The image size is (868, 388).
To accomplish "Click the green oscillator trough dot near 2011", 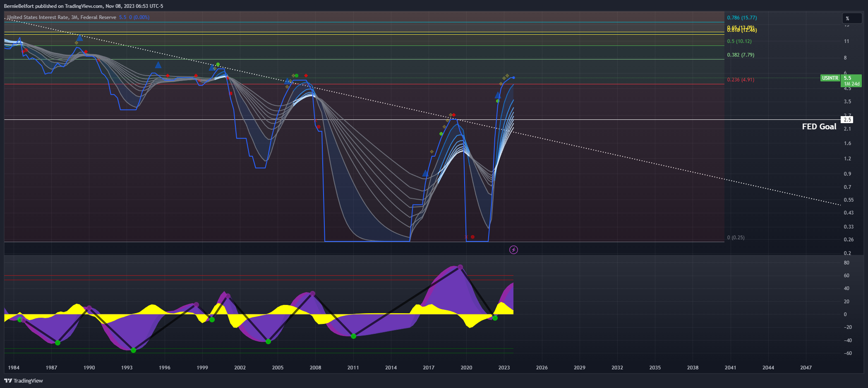I will pyautogui.click(x=353, y=336).
